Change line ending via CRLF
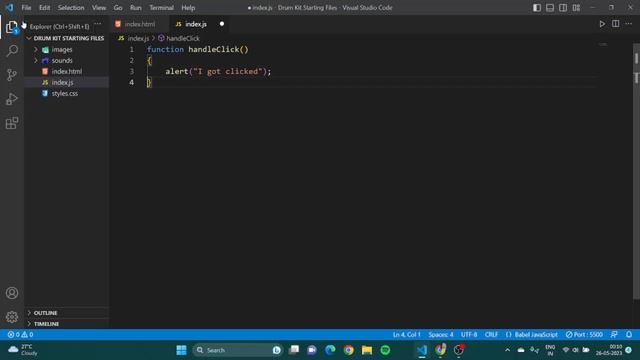 [491, 334]
